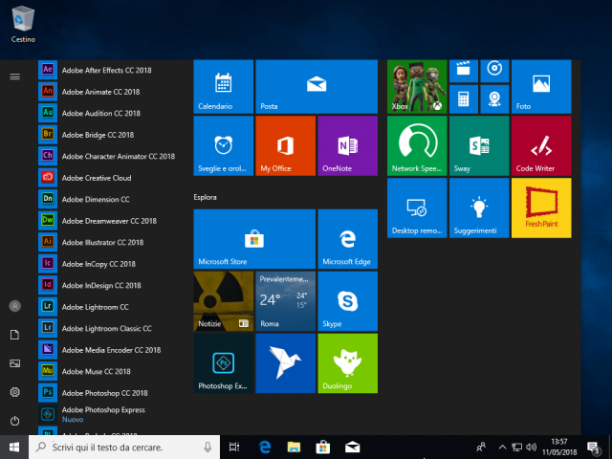Screen dimensions: 612x459
Task: Launch Adobe Photoshop CC 2018
Action: 107,393
